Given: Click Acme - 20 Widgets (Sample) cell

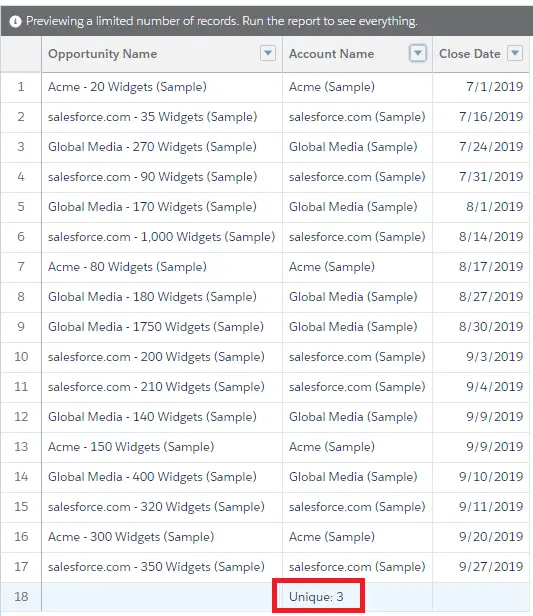Looking at the screenshot, I should pos(162,87).
